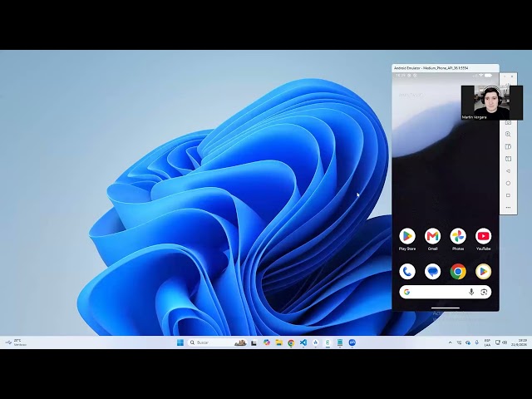The height and width of the screenshot is (399, 532).
Task: Open the clock and date flyout
Action: [520, 342]
